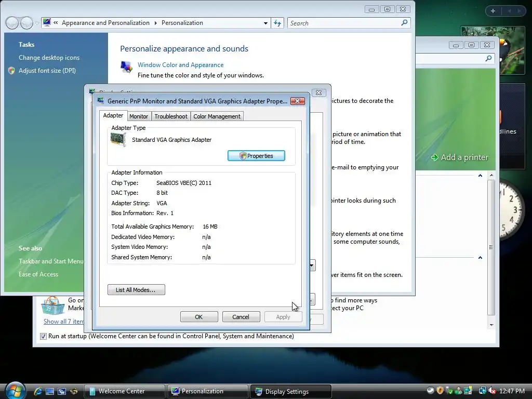Screen dimensions: 532x399
Task: Open the Troubleshoot tab
Action: tap(170, 116)
